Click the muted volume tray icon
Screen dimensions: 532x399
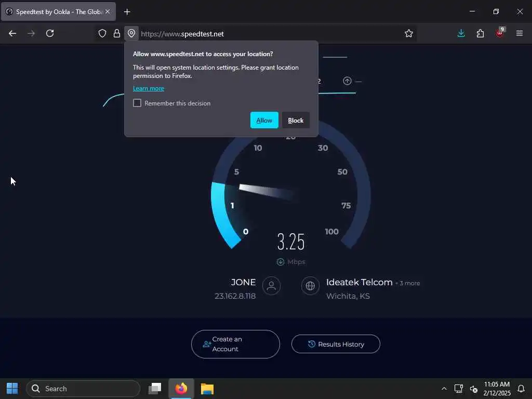coord(474,389)
